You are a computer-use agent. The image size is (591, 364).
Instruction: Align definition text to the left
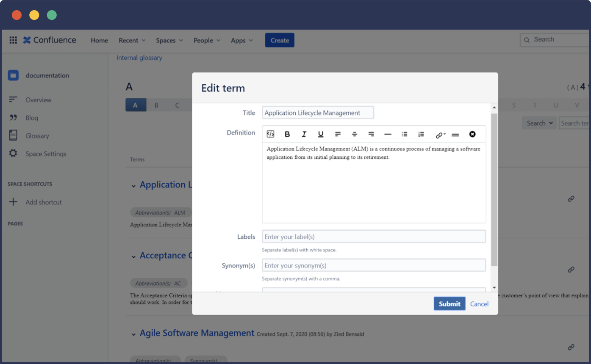pyautogui.click(x=338, y=134)
